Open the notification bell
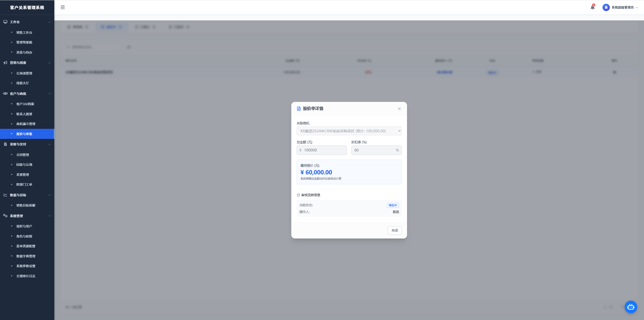644x320 pixels. pyautogui.click(x=592, y=7)
